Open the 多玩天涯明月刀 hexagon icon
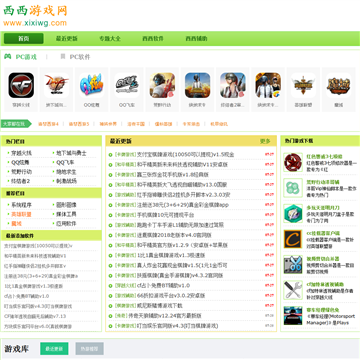Viewport: 360px width, 360px height. [x=293, y=214]
